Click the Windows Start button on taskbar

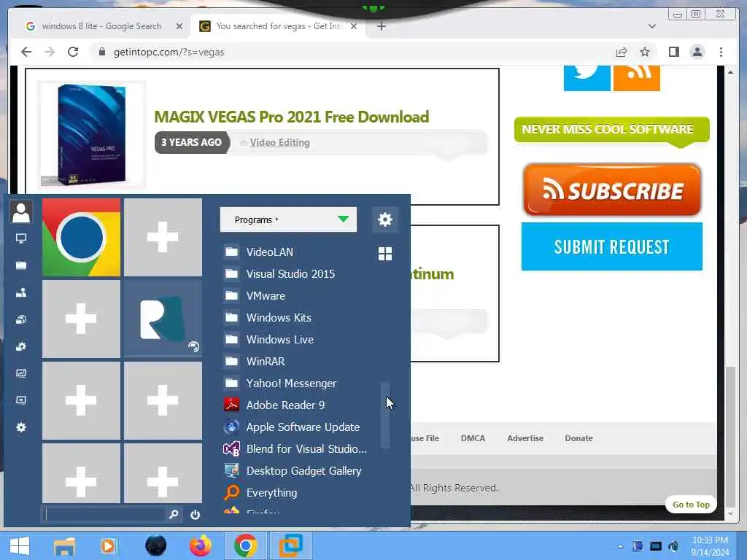click(20, 545)
